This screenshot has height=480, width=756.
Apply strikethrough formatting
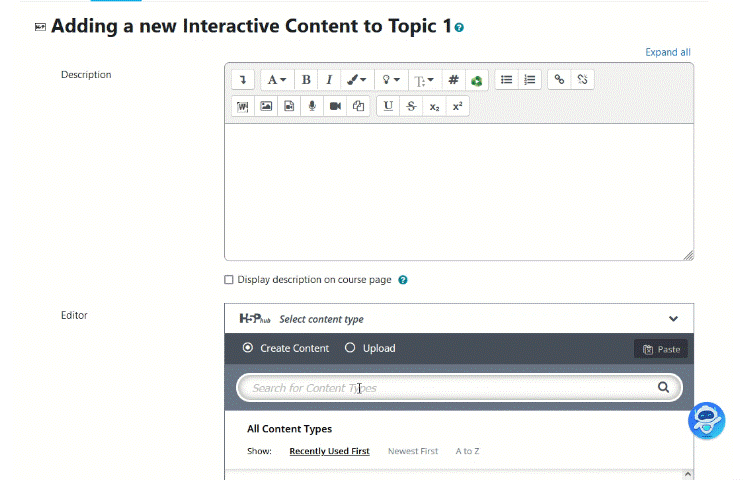(411, 107)
